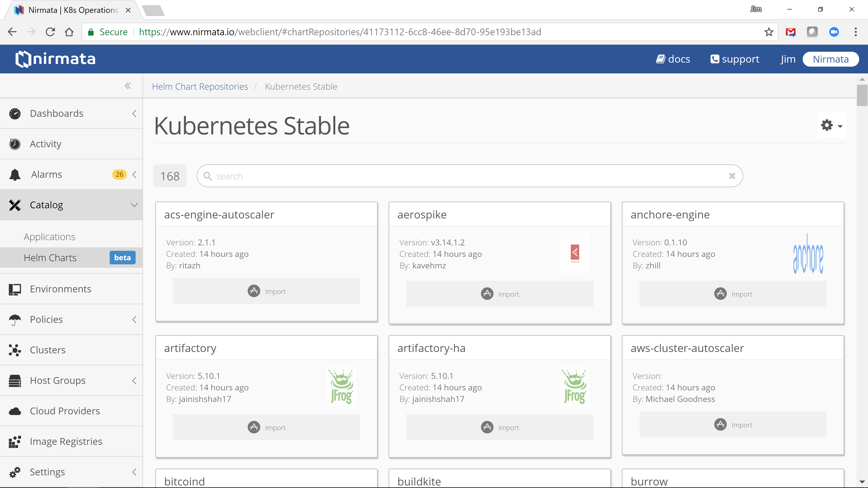Clear the search with the X icon
The image size is (868, 488).
click(732, 176)
